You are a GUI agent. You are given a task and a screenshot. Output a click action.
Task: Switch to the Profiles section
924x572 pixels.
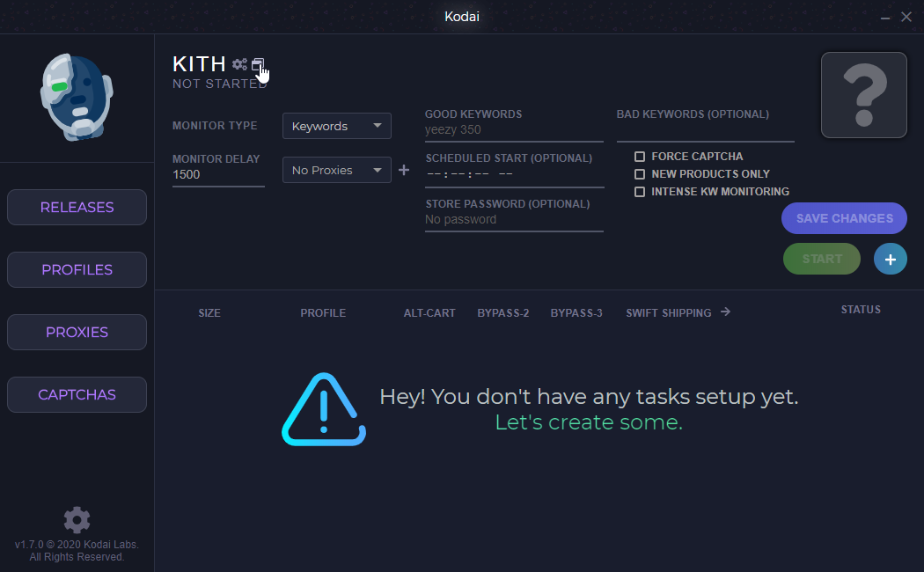[x=77, y=270]
